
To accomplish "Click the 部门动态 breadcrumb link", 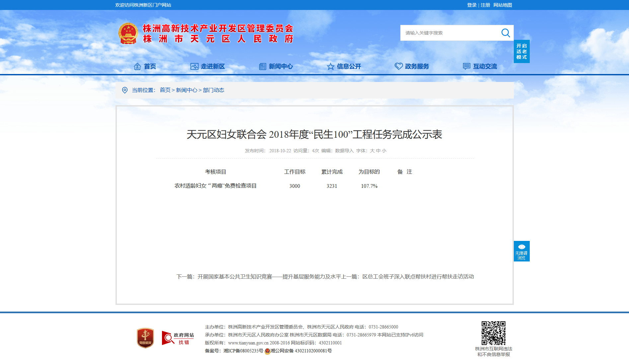I will point(213,90).
